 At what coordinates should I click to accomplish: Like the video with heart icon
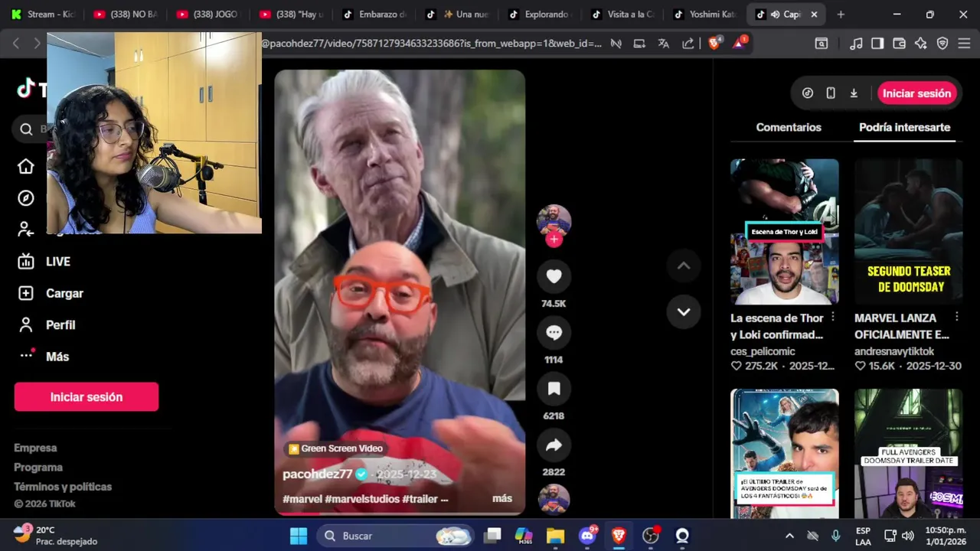point(554,276)
